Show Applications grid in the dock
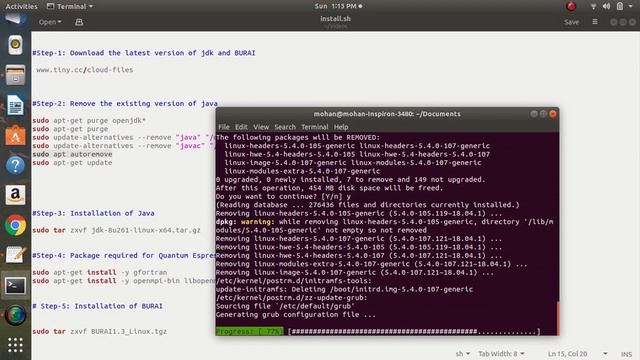This screenshot has height=360, width=640. coord(15,345)
